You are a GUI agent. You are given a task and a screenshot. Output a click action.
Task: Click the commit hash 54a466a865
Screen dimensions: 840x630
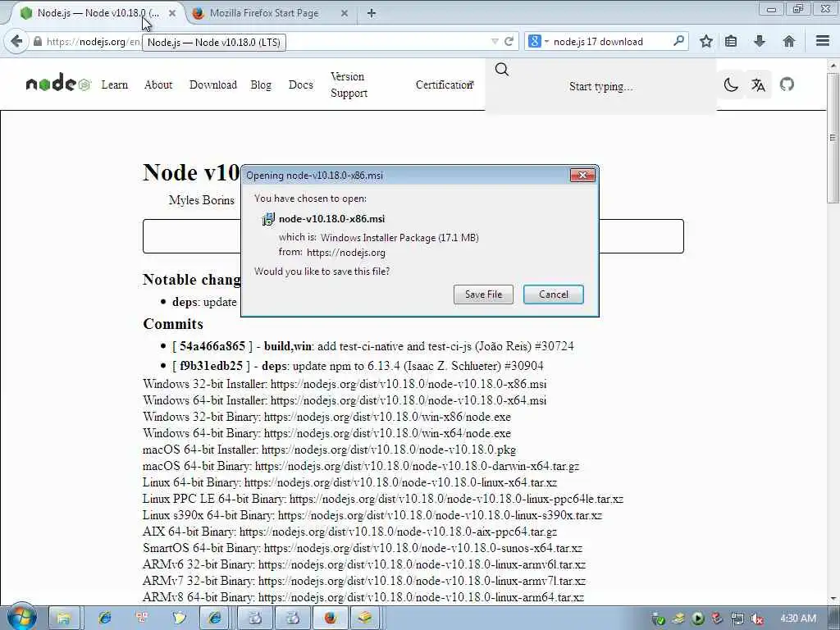212,346
